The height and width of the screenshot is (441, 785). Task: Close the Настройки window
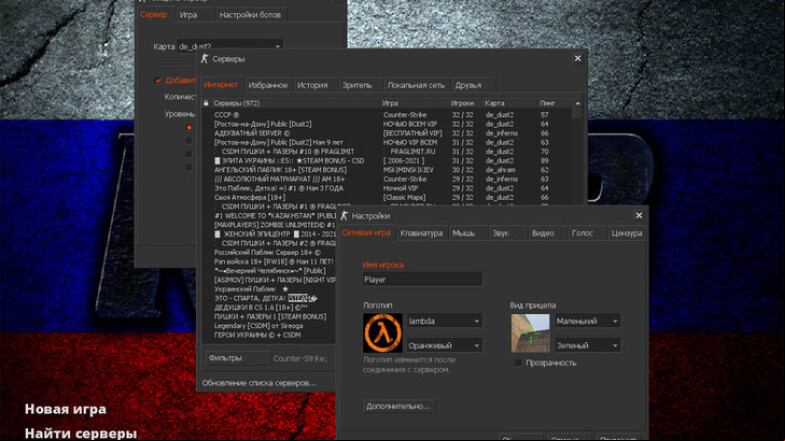[x=639, y=215]
